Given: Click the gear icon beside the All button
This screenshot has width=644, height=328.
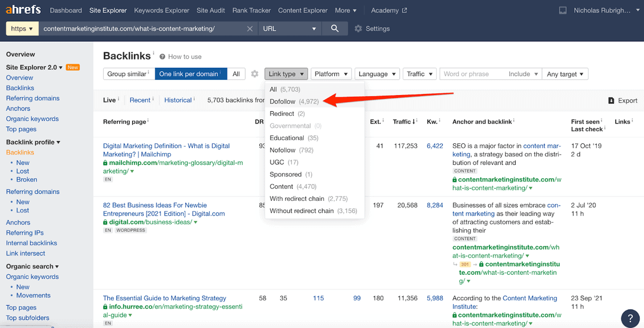Looking at the screenshot, I should [255, 74].
